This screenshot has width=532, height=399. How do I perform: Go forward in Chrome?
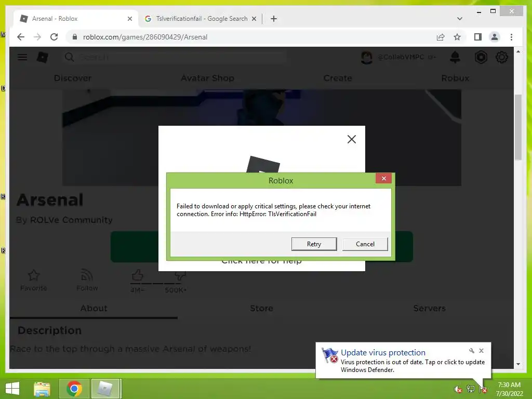click(x=37, y=37)
